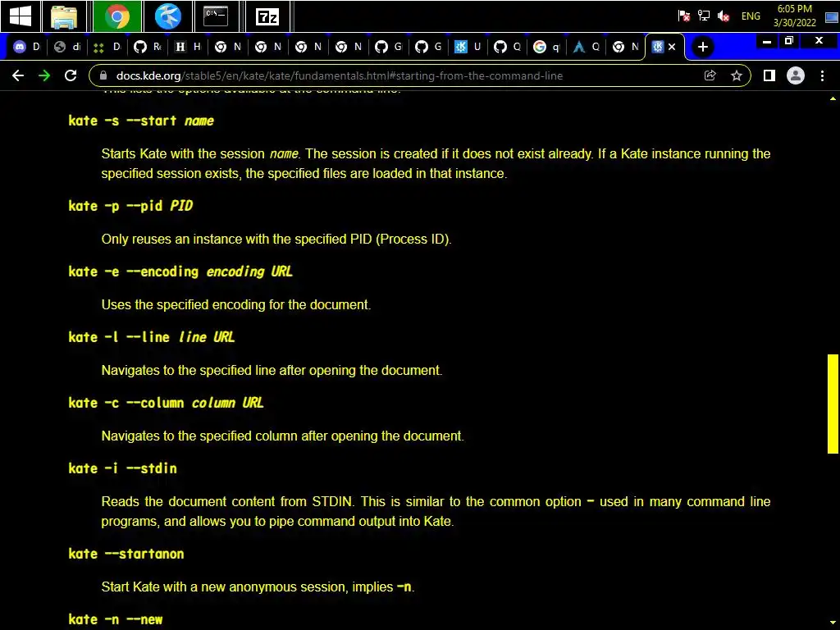The image size is (840, 630).
Task: Go forward with the green forward arrow
Action: tap(44, 75)
